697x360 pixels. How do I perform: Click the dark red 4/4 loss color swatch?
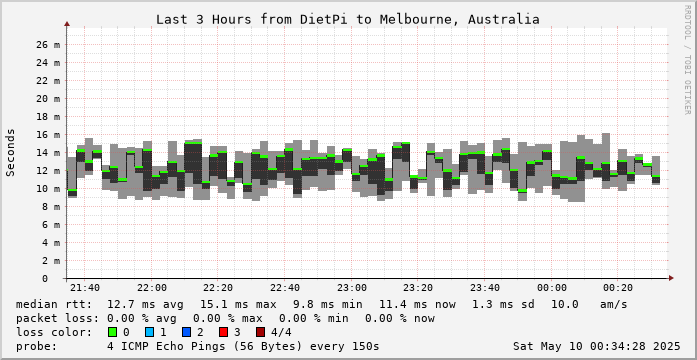(x=261, y=332)
